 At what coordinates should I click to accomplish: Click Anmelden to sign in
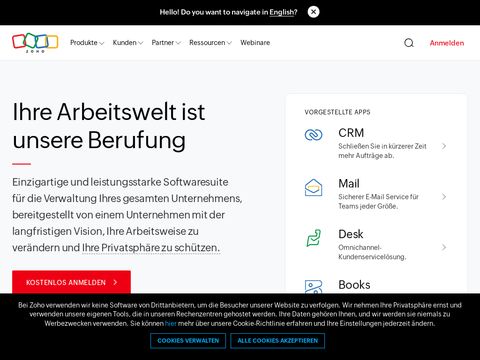point(447,43)
